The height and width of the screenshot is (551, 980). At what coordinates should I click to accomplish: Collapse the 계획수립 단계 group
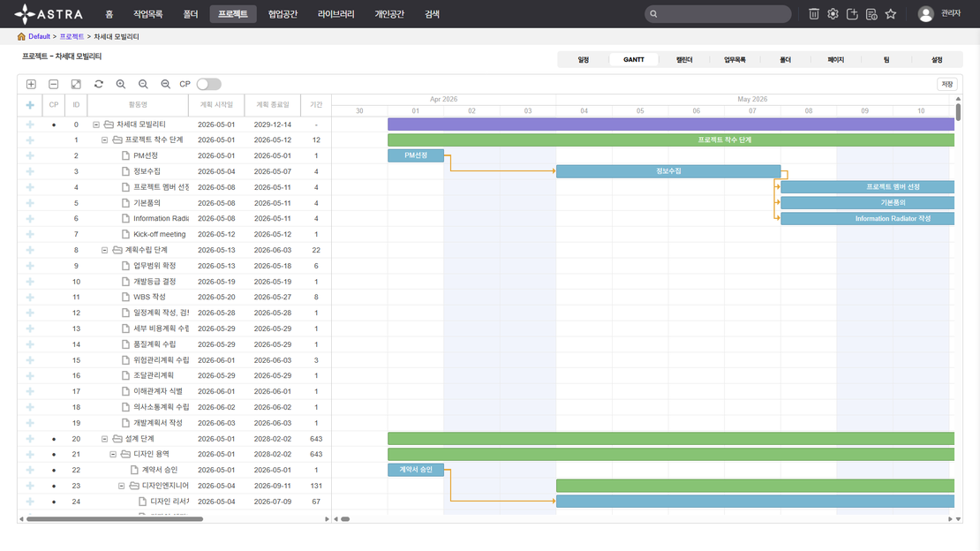pos(104,250)
